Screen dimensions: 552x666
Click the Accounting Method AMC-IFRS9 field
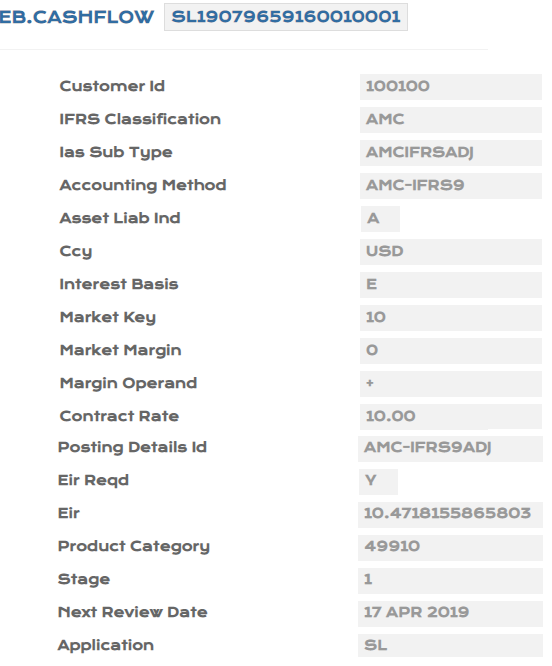451,186
